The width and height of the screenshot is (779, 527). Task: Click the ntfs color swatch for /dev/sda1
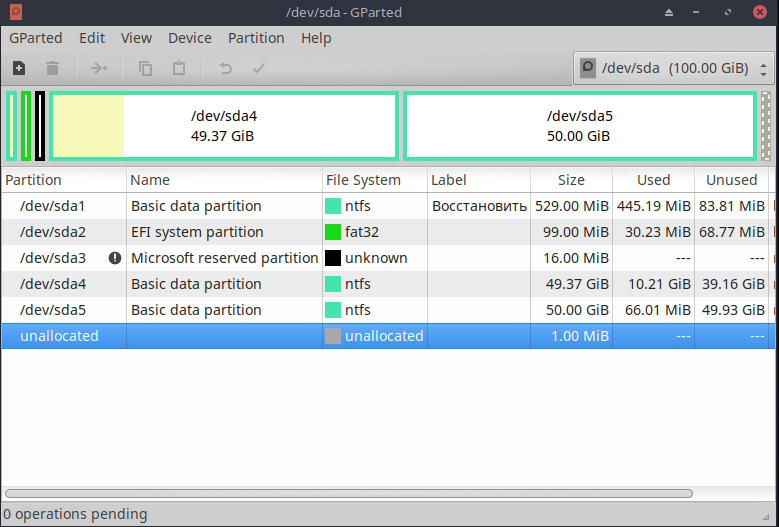pos(333,206)
